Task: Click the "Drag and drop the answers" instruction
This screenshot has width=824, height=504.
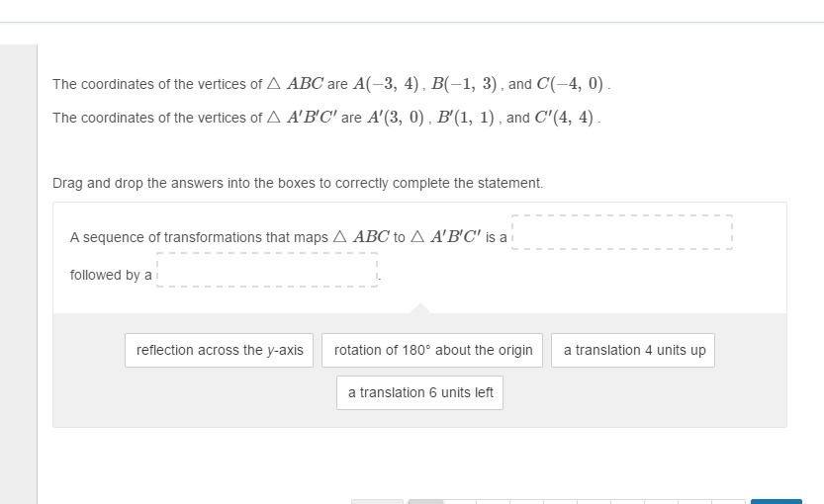Action: (298, 183)
